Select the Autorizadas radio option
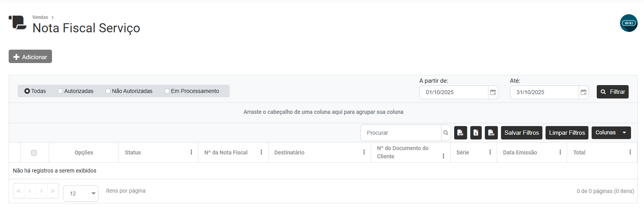Screen dimensions: 644x221 pyautogui.click(x=60, y=91)
